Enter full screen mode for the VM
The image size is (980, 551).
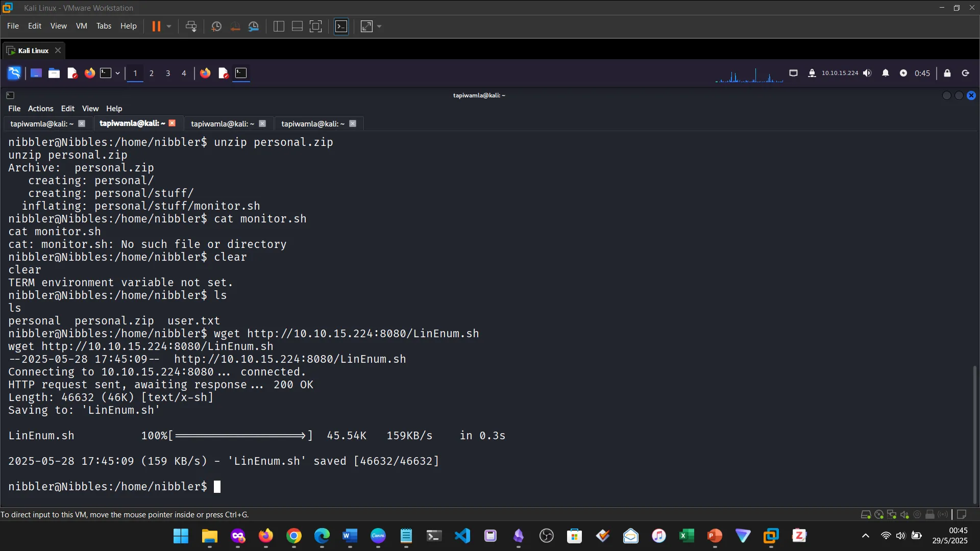click(x=316, y=26)
